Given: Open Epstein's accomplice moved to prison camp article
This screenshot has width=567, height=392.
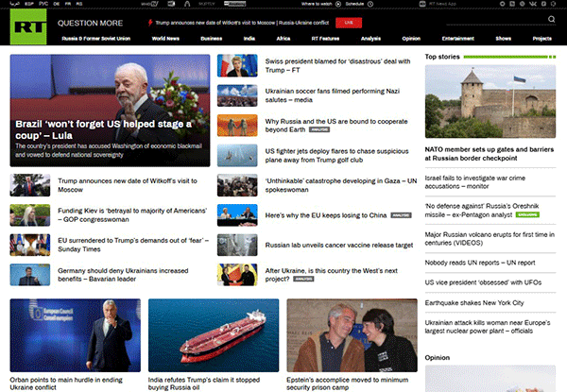Looking at the screenshot, I should click(348, 383).
